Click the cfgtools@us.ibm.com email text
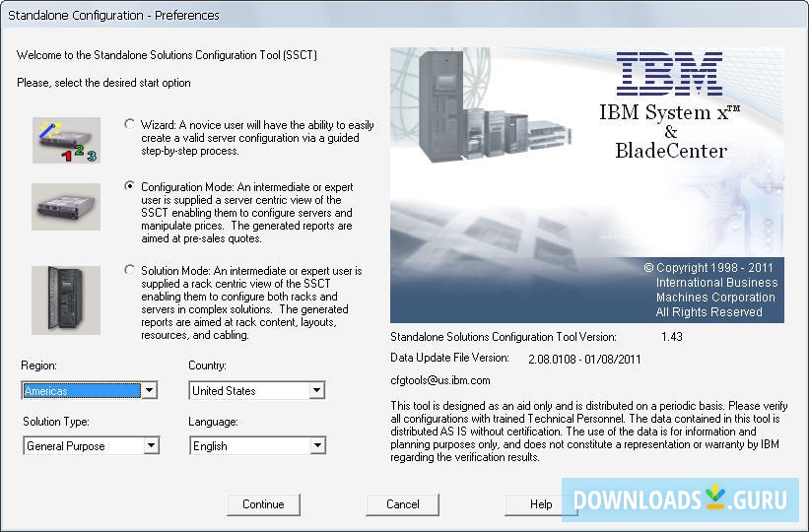 (x=440, y=380)
